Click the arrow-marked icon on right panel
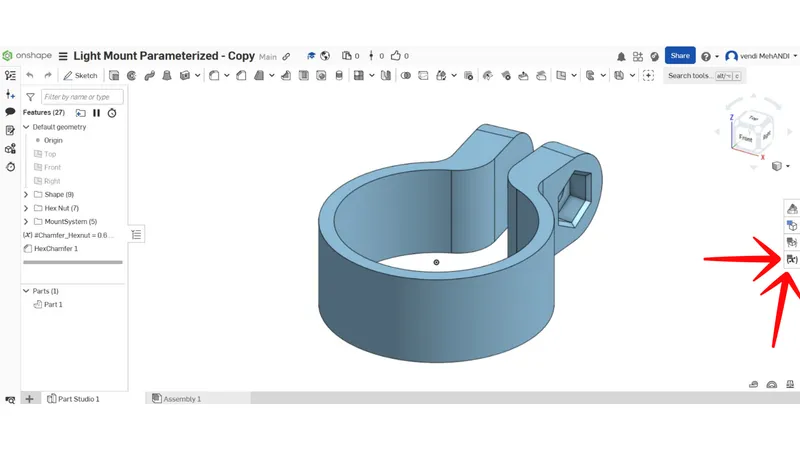Viewport: 800px width, 450px height. coord(791,259)
